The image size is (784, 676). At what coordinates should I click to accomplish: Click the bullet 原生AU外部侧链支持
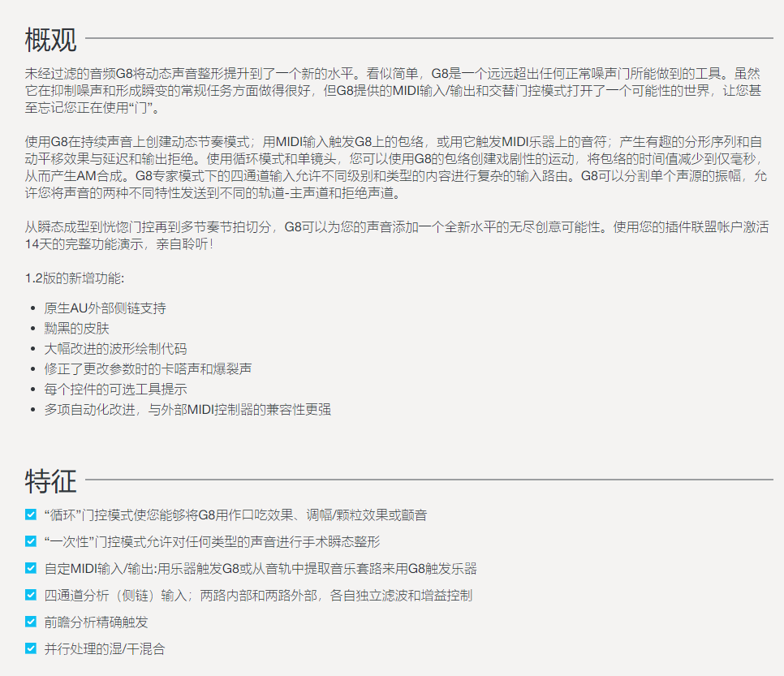pyautogui.click(x=105, y=308)
